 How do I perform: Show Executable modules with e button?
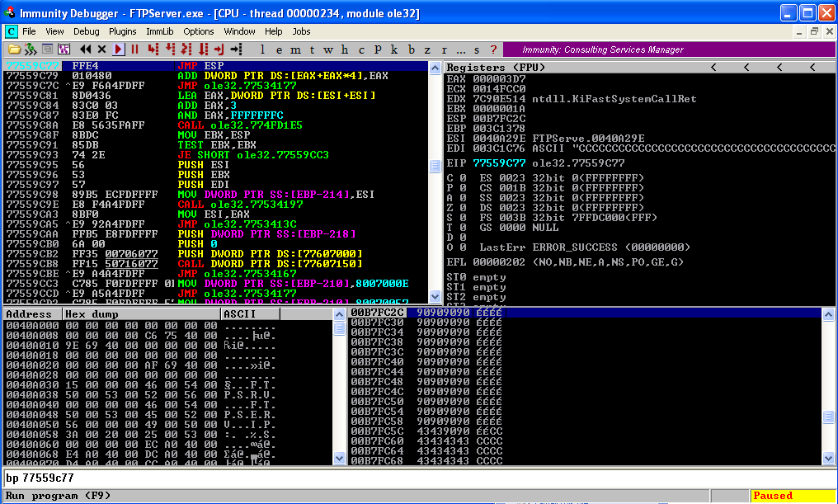coord(279,49)
